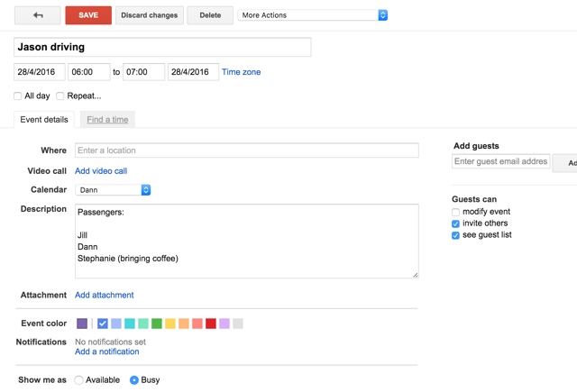Open the More Actions dropdown

[x=313, y=15]
